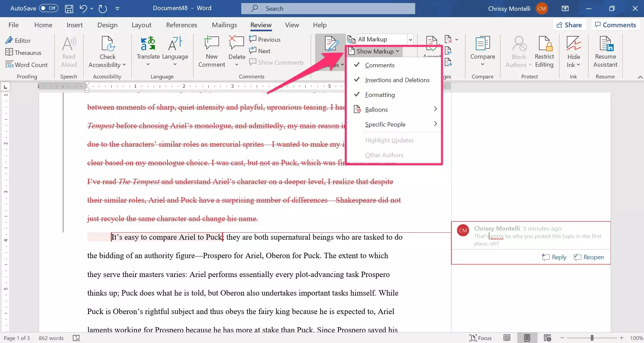Toggle the AutoSave switch
The image size is (644, 343).
pyautogui.click(x=49, y=8)
